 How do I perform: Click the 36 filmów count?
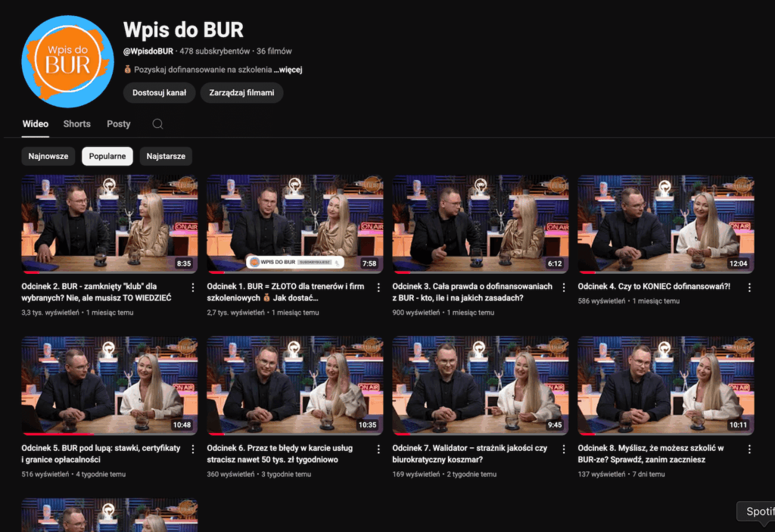pyautogui.click(x=274, y=51)
